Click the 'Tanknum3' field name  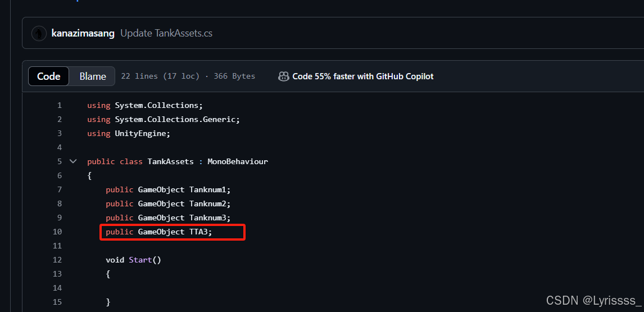click(208, 218)
